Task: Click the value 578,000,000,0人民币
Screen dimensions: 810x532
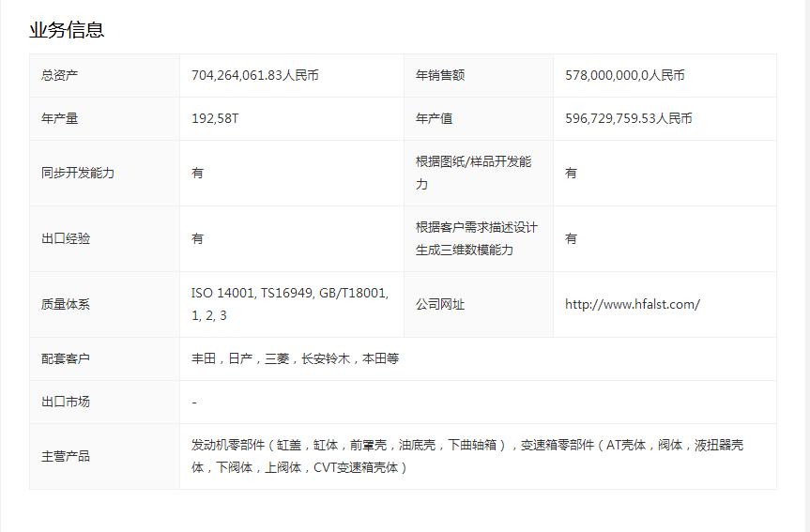Action: (624, 75)
